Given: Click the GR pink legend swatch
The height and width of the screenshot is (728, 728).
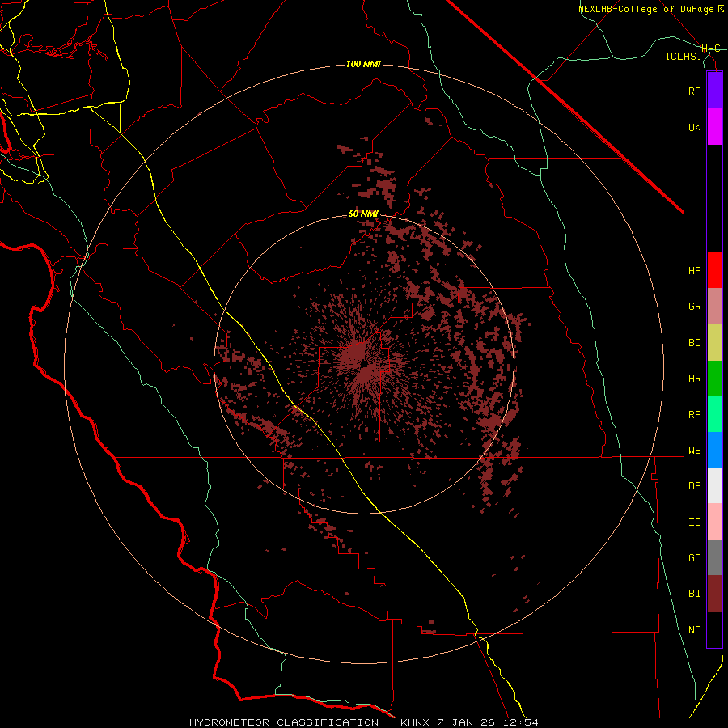Looking at the screenshot, I should (714, 306).
